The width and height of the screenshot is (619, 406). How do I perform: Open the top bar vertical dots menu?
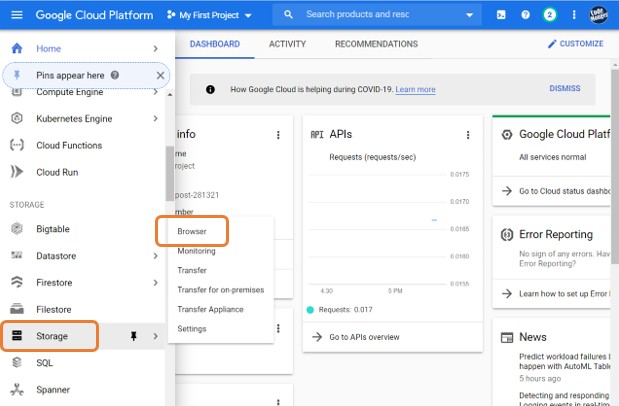tap(574, 15)
